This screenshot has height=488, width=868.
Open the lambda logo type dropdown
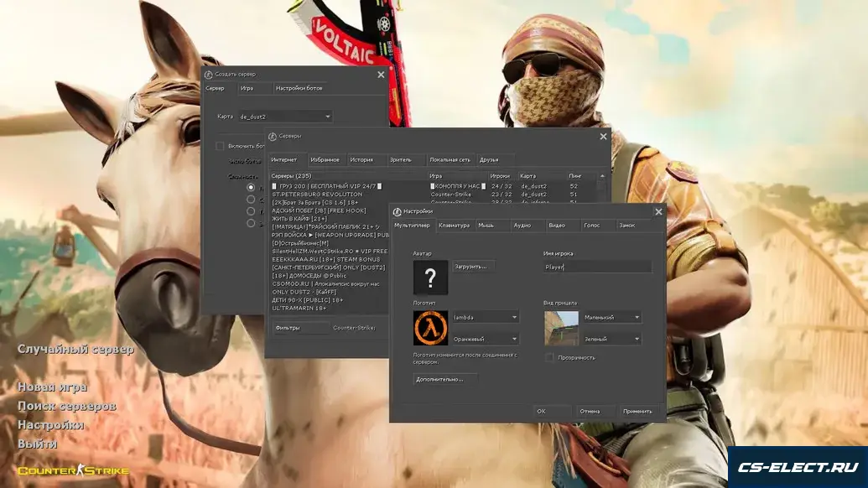click(486, 317)
